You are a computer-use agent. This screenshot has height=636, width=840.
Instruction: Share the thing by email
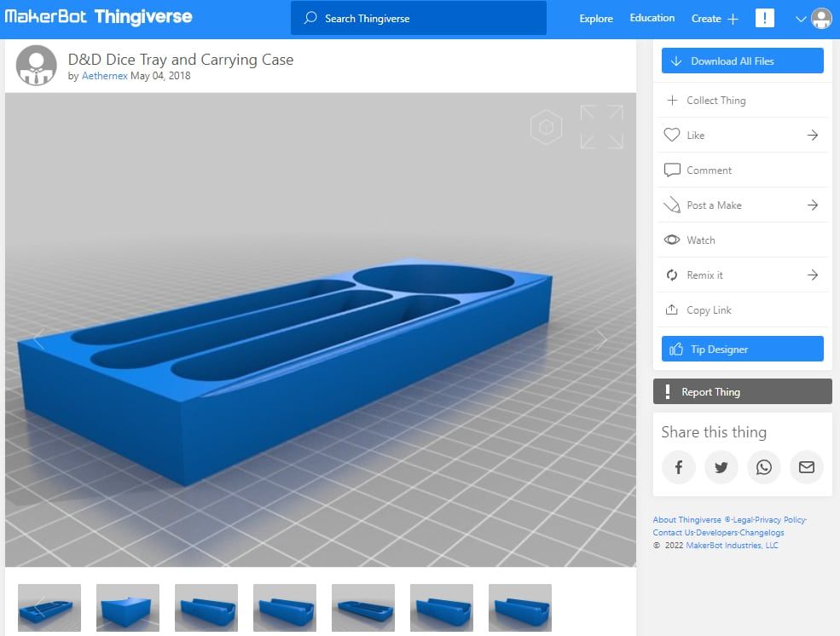(x=807, y=467)
